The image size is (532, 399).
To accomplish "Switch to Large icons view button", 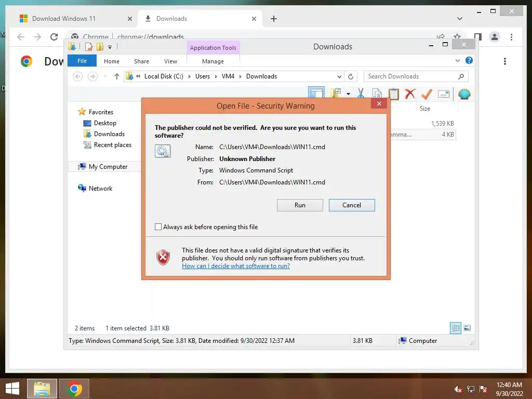I will [x=467, y=328].
